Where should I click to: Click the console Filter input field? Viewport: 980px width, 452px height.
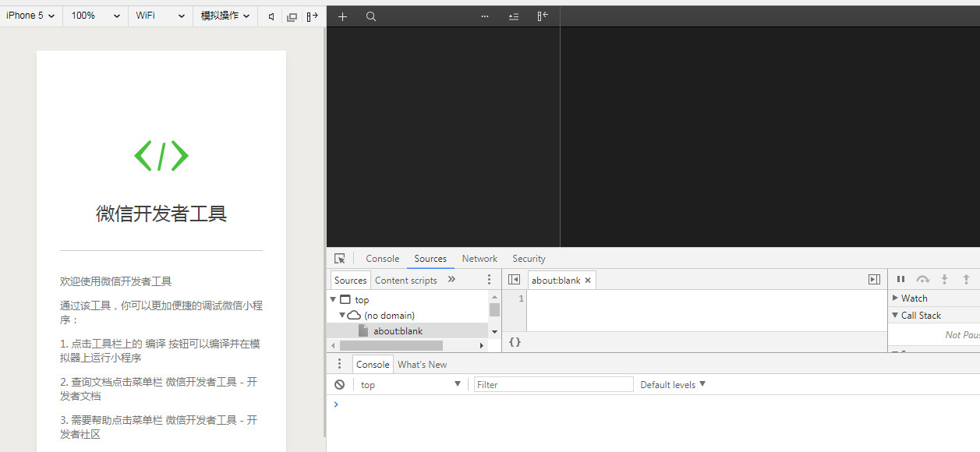pos(554,384)
